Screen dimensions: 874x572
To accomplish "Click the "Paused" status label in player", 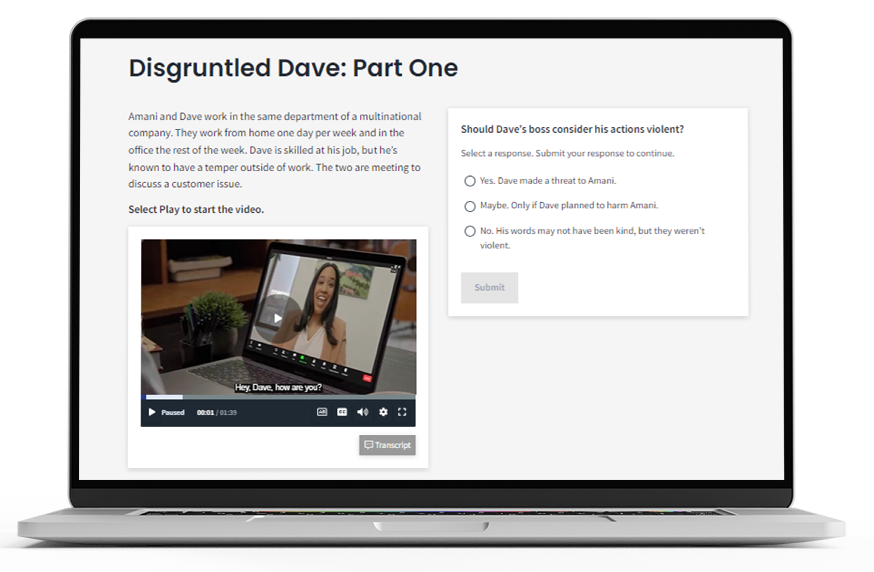I will [173, 412].
